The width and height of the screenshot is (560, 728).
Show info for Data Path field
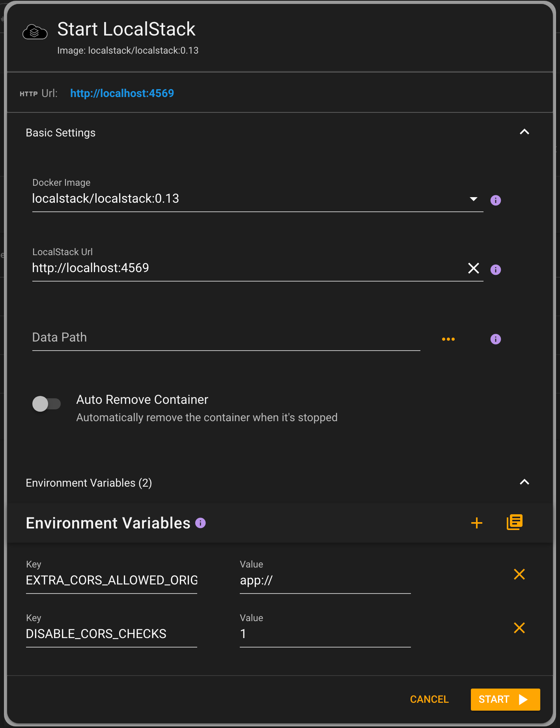(495, 339)
